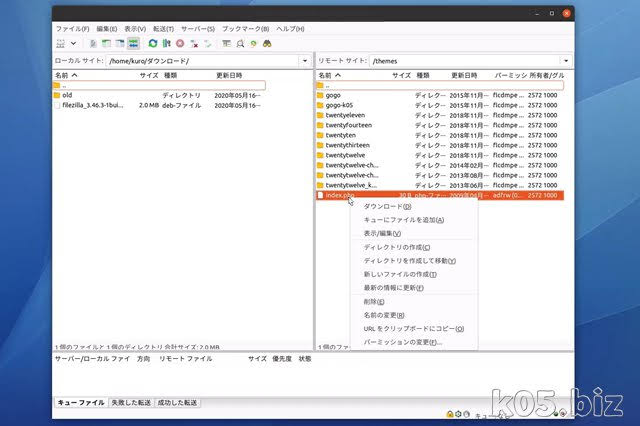The image size is (640, 426).
Task: Click the remote site /themes path field
Action: coord(465,61)
